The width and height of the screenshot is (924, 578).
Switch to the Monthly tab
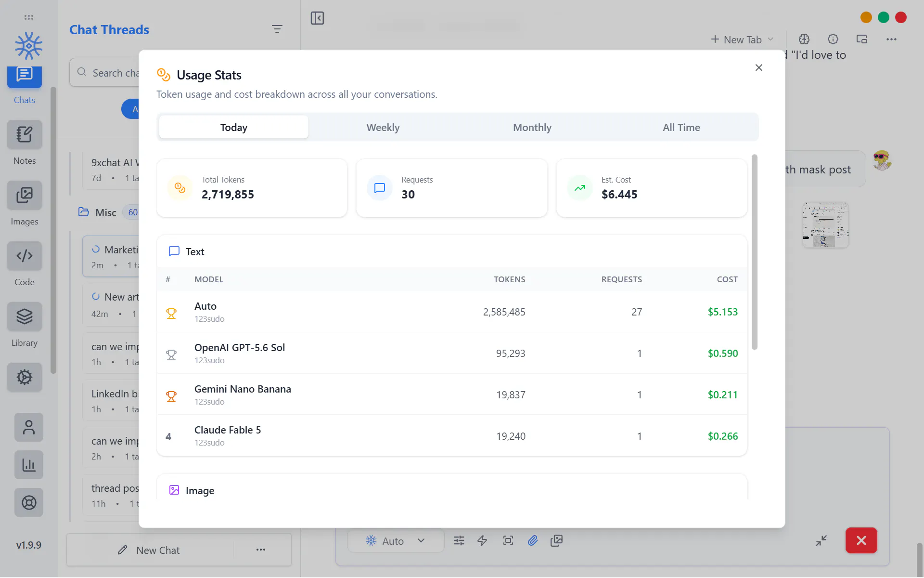pos(532,127)
